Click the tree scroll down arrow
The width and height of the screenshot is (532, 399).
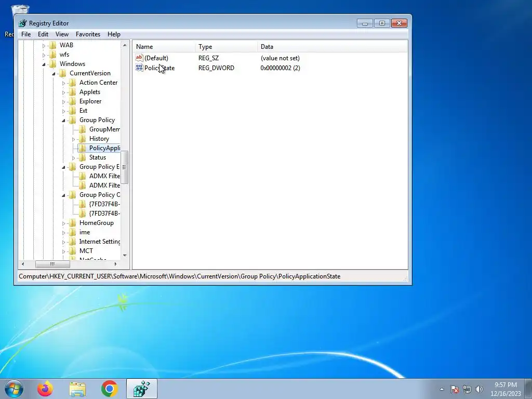(125, 255)
